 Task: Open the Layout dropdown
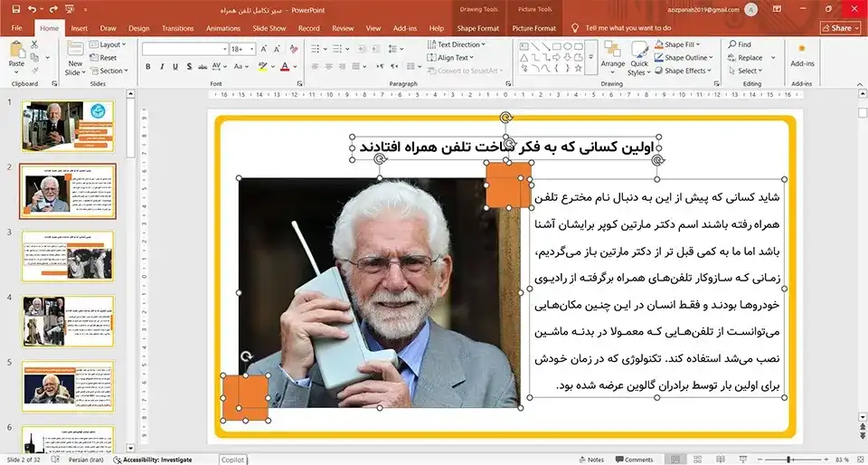point(108,44)
